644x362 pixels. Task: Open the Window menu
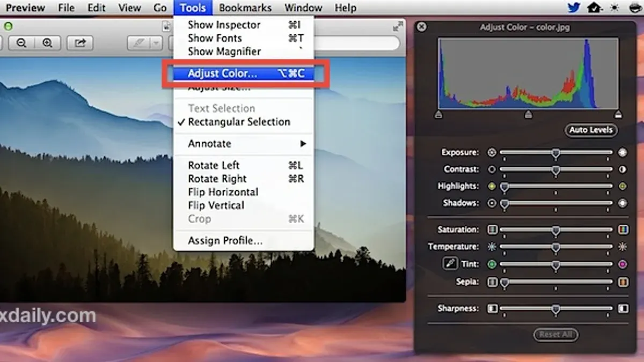coord(304,8)
